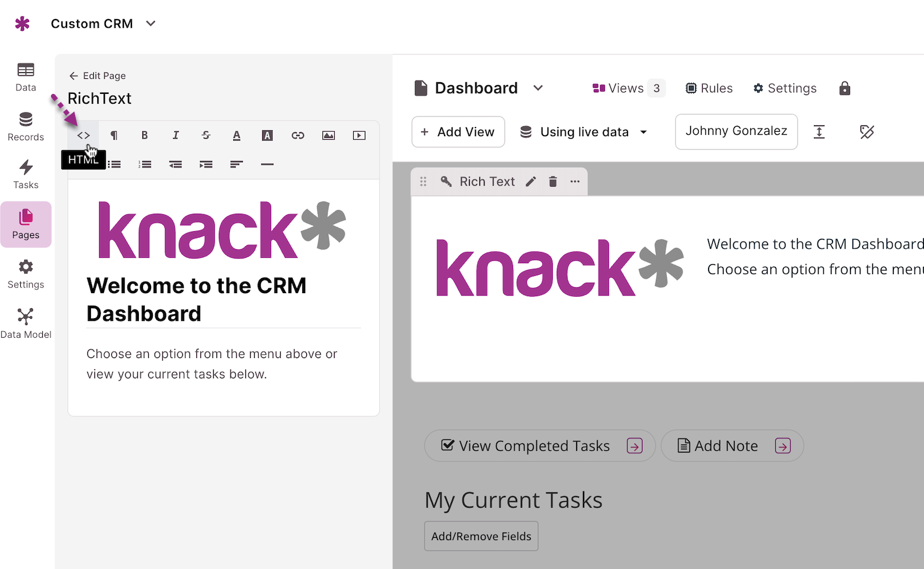Delete the Rich Text view

tap(553, 181)
